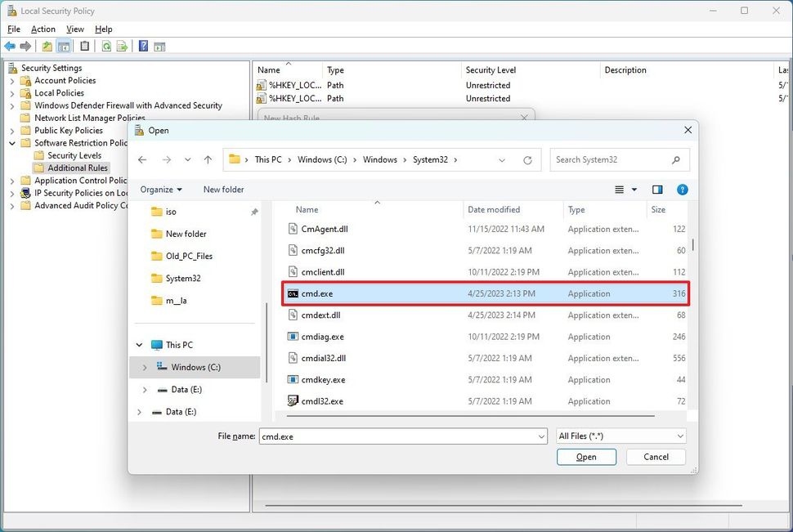Click Cancel to dismiss the Open dialog
Image resolution: width=793 pixels, height=532 pixels.
tap(656, 457)
